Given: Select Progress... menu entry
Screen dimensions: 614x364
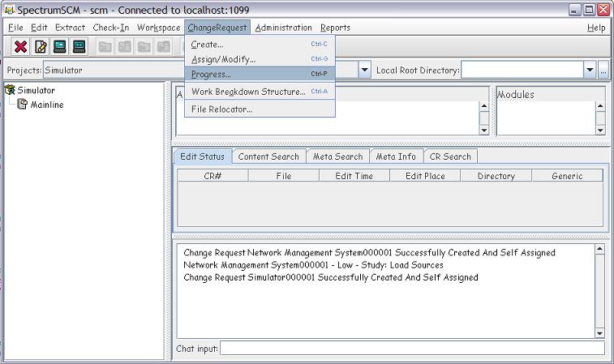Looking at the screenshot, I should [260, 74].
